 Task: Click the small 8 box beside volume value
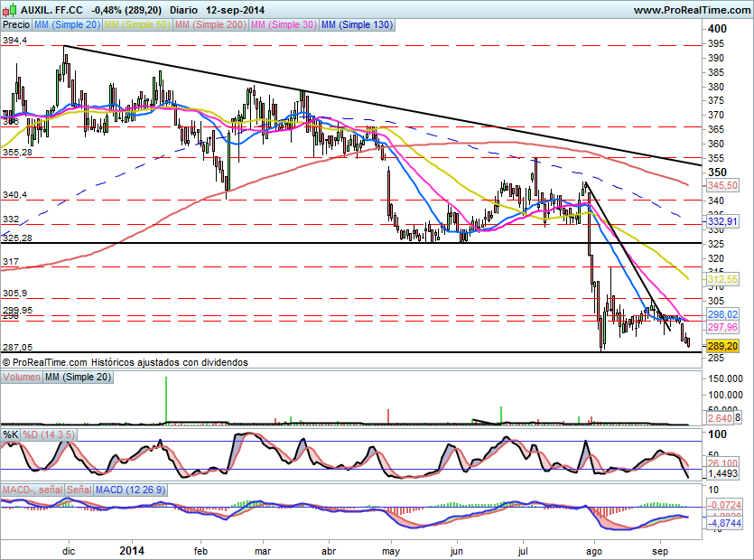[x=739, y=418]
